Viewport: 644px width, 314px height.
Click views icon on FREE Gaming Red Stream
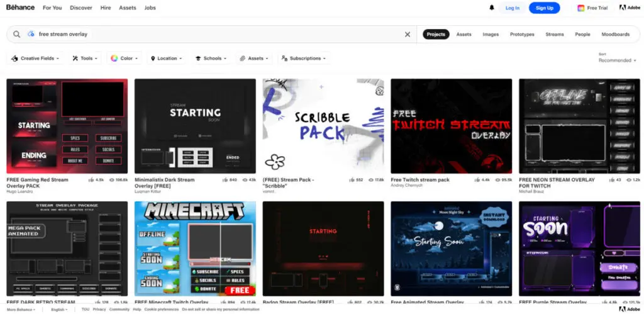tap(112, 180)
